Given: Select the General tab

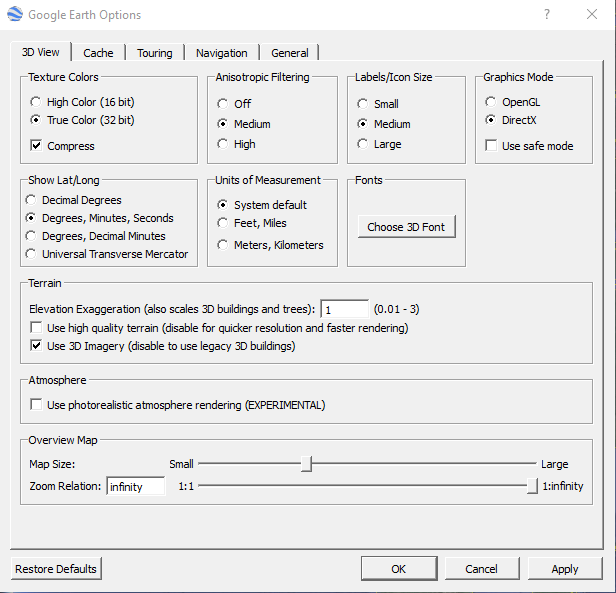Looking at the screenshot, I should point(290,53).
